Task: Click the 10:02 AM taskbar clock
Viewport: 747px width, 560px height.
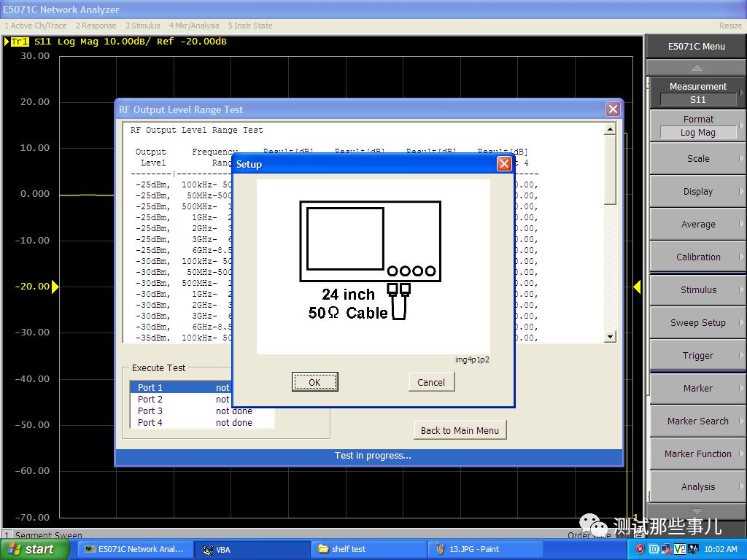Action: [x=720, y=549]
